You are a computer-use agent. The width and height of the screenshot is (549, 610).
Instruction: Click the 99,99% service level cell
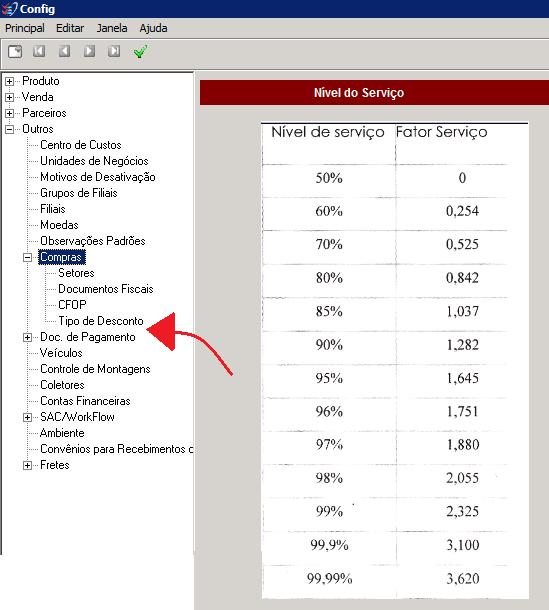click(x=330, y=578)
